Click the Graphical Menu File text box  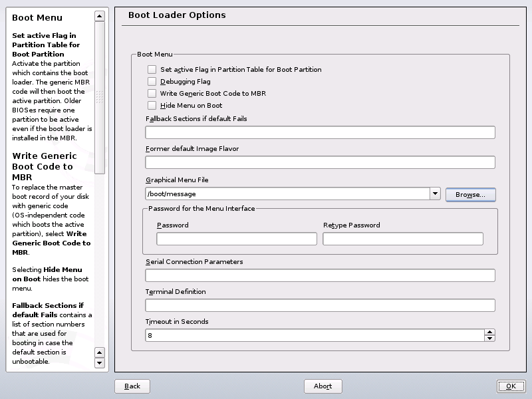[288, 194]
